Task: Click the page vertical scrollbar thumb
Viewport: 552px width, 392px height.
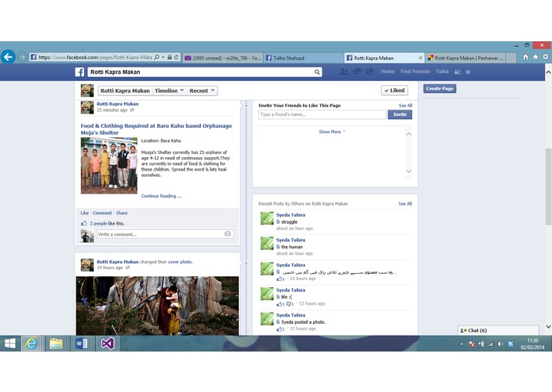Action: click(548, 186)
